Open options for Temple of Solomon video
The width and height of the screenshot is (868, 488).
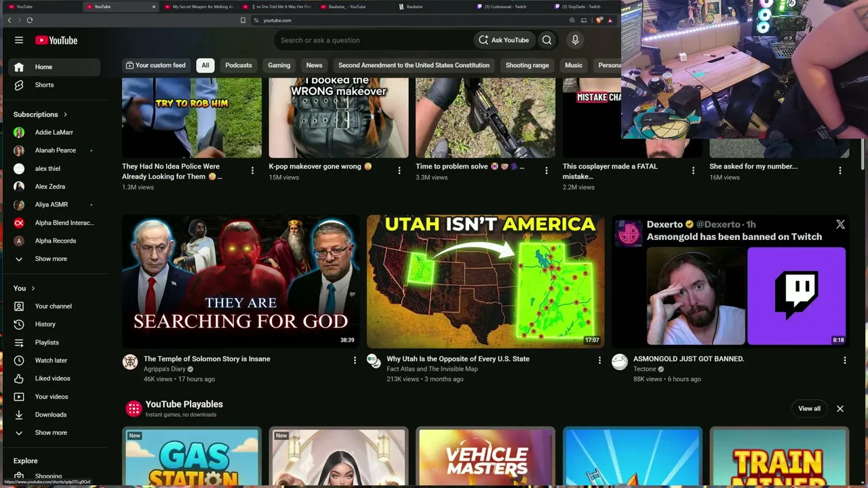tap(354, 361)
